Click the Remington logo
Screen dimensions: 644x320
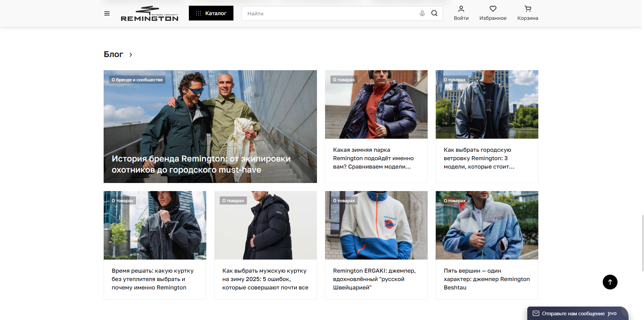(149, 14)
